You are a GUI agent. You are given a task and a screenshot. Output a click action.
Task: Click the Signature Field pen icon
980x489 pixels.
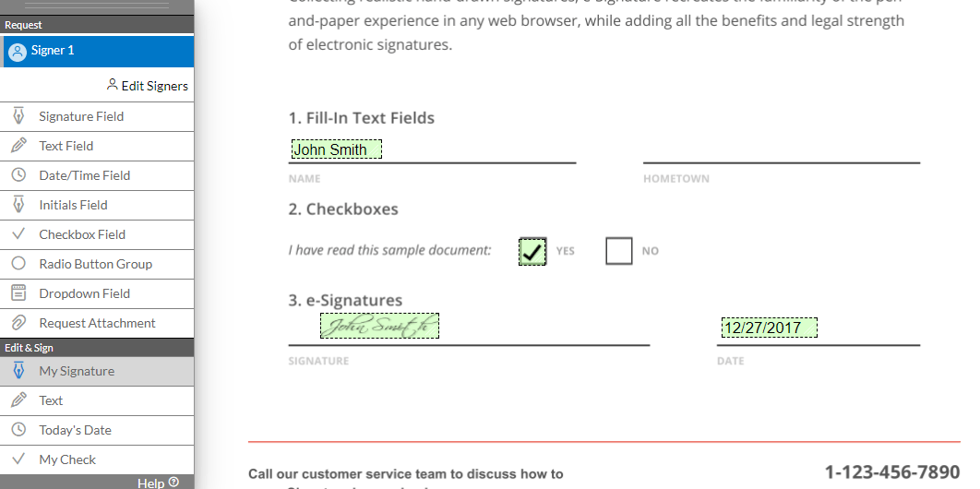tap(18, 116)
